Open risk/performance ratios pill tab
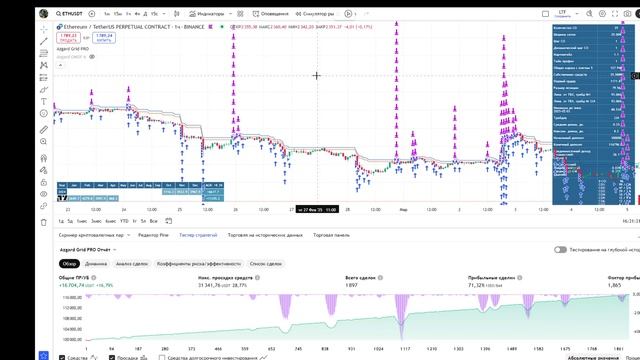The image size is (640, 360). pos(199,264)
